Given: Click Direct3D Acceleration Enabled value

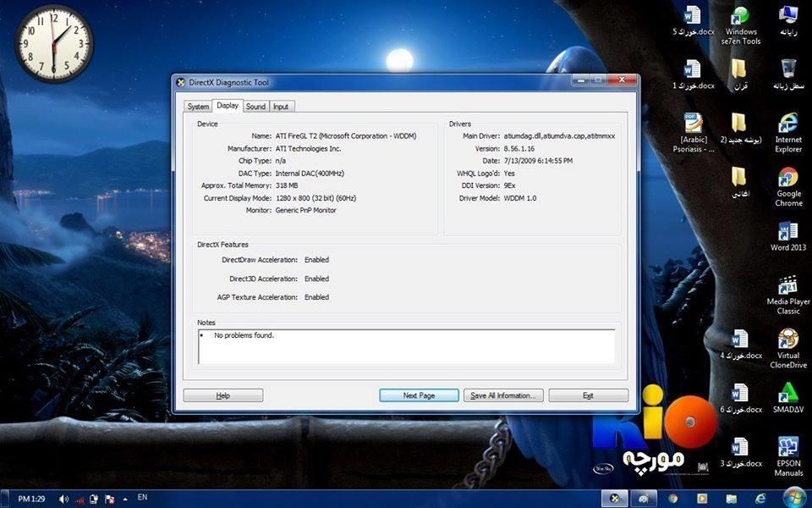Looking at the screenshot, I should (316, 279).
